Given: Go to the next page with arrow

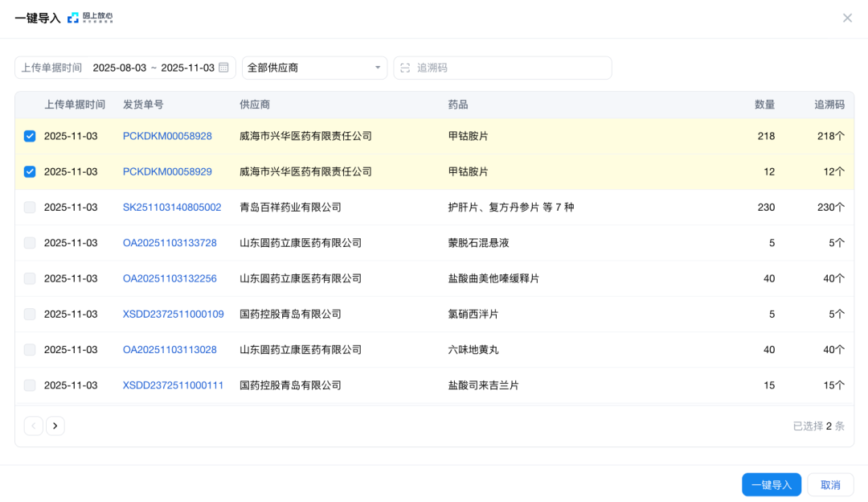Looking at the screenshot, I should click(x=55, y=426).
